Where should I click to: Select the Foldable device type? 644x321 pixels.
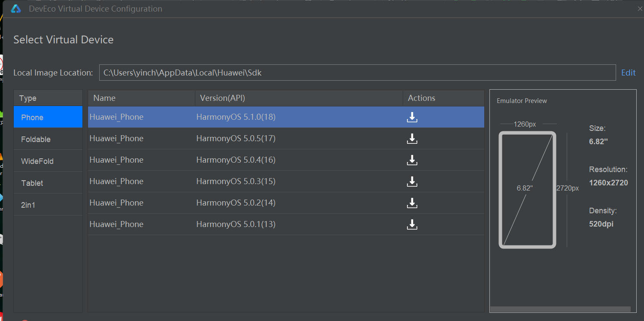click(x=48, y=139)
